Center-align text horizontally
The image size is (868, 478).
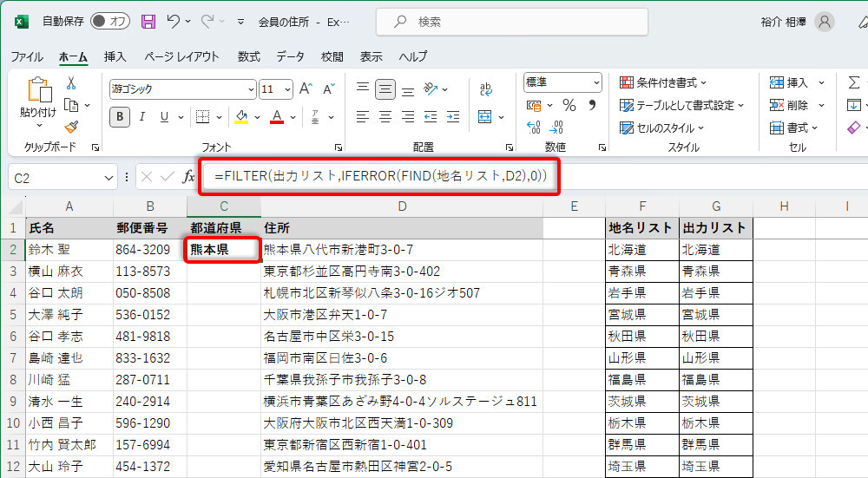coord(385,116)
